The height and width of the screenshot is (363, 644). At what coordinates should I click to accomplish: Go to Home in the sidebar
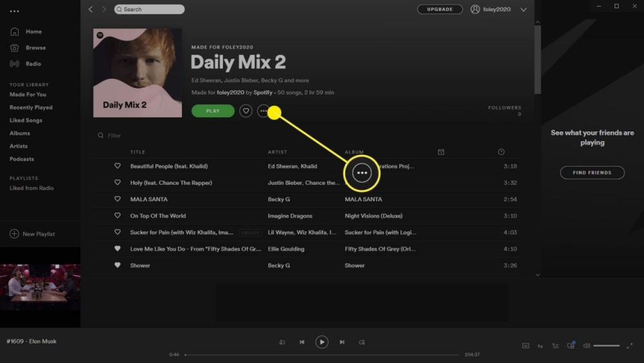pos(33,32)
